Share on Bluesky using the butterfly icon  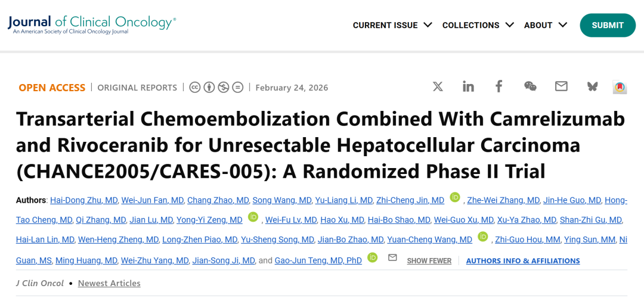592,86
